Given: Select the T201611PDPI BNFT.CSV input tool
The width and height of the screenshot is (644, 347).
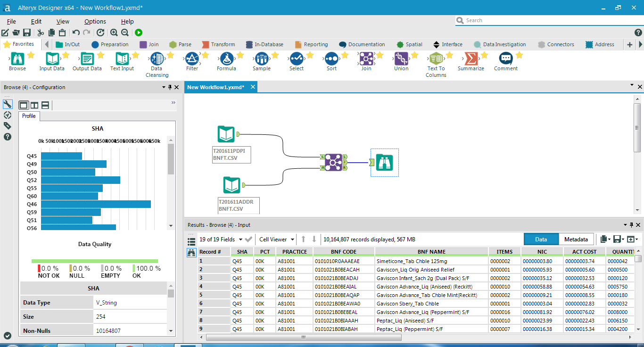Looking at the screenshot, I should 226,134.
